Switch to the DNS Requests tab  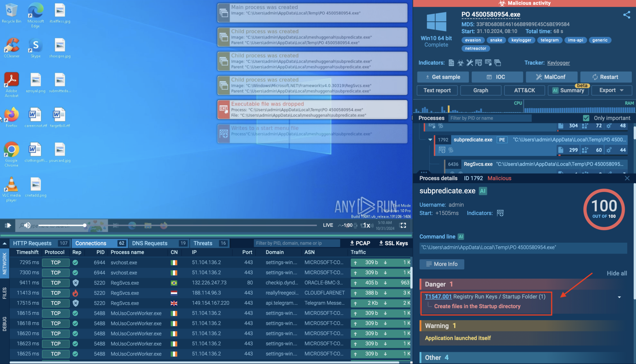click(150, 243)
